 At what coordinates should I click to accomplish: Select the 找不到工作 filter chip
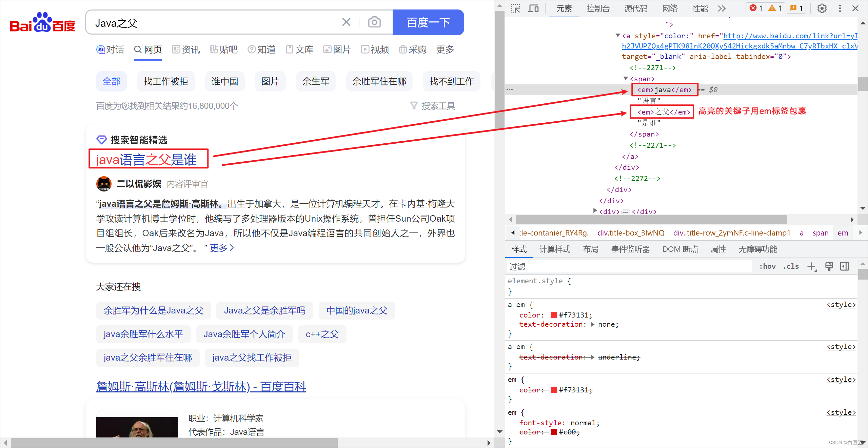tap(452, 81)
